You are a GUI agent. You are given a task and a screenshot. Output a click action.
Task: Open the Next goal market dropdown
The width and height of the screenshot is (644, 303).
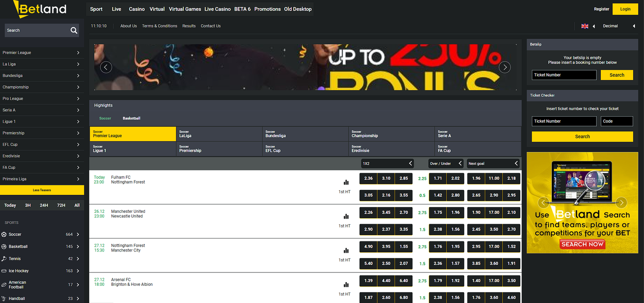[x=493, y=163]
